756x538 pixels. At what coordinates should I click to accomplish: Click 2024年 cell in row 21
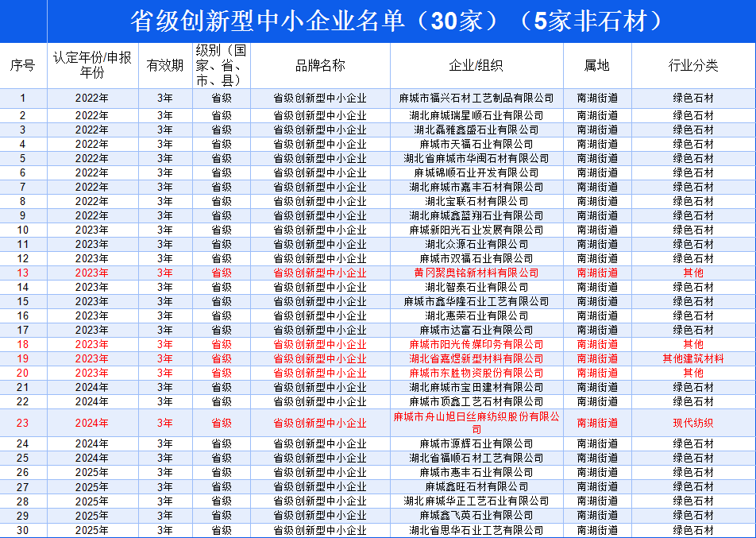pyautogui.click(x=93, y=388)
